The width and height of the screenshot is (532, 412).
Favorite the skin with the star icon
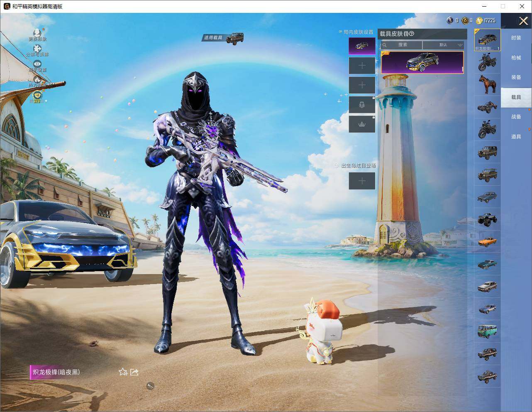coord(123,372)
